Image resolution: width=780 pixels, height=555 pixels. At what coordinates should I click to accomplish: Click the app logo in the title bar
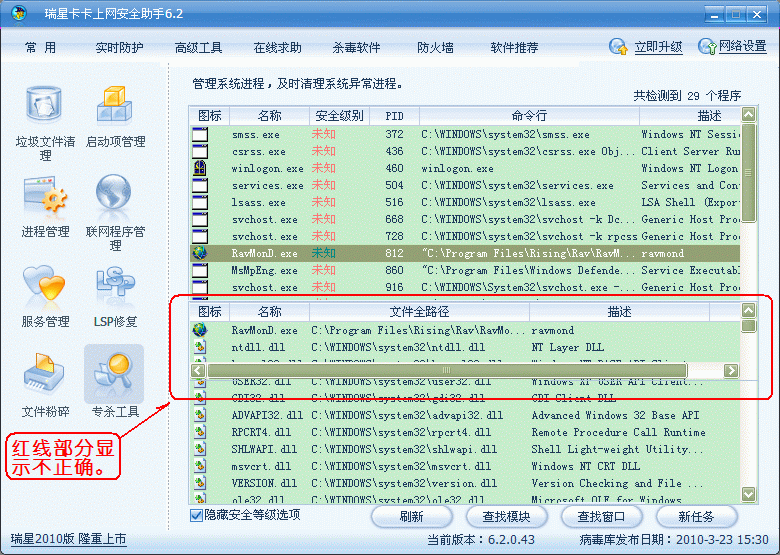coord(18,13)
